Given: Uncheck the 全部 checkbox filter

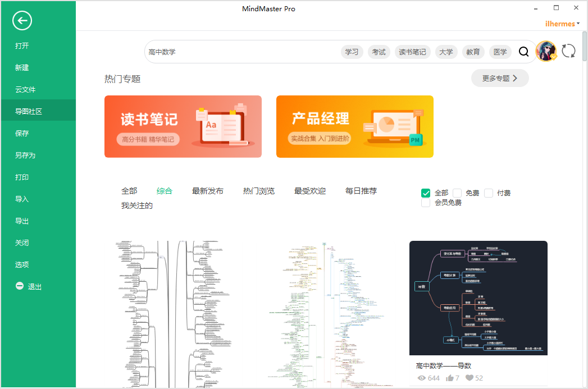Looking at the screenshot, I should pyautogui.click(x=426, y=193).
